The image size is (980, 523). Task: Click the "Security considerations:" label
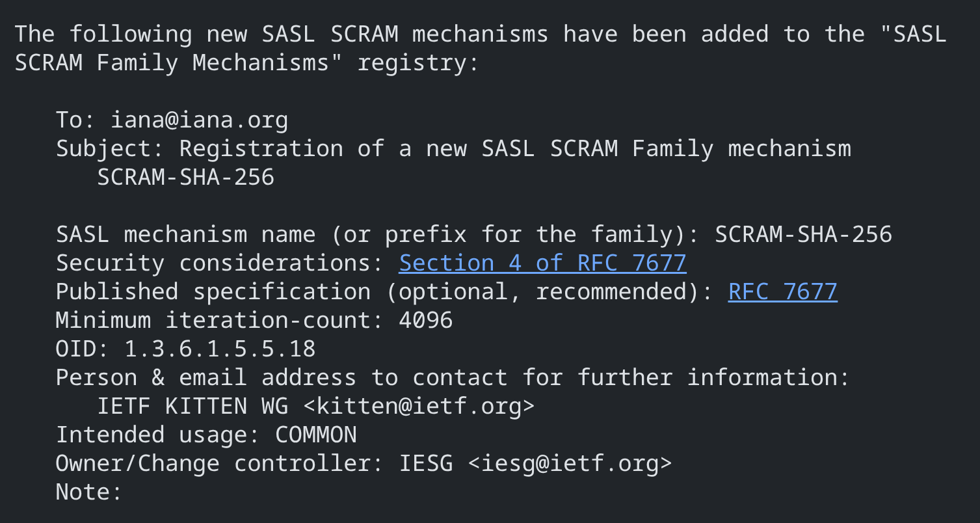pos(220,263)
